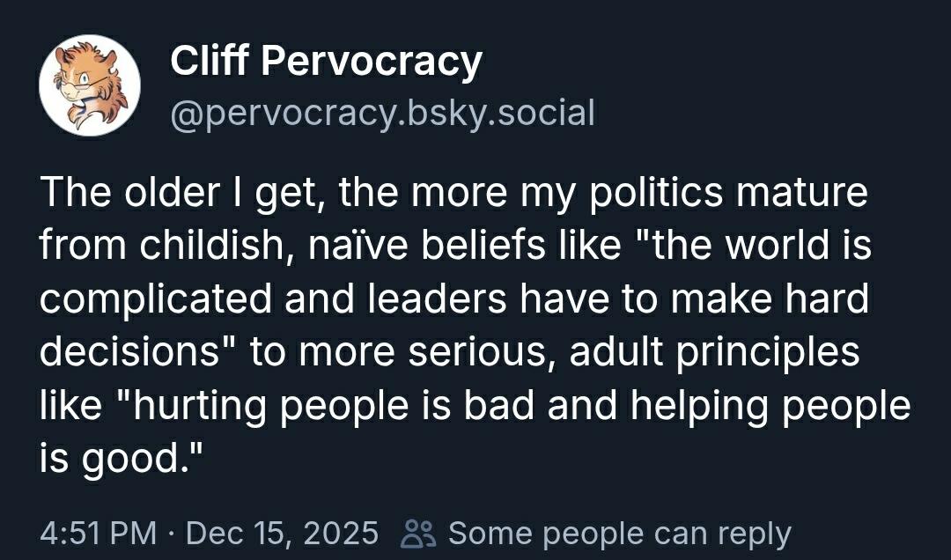
Task: Click the 4:51 PM timestamp
Action: 99,534
